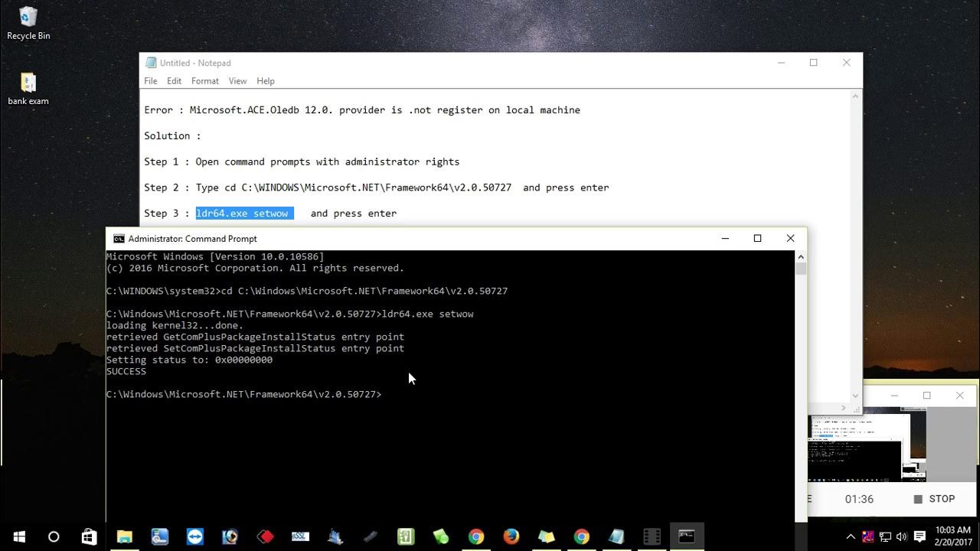This screenshot has height=551, width=980.
Task: Click the Command Prompt scrollbar thumb
Action: [801, 269]
